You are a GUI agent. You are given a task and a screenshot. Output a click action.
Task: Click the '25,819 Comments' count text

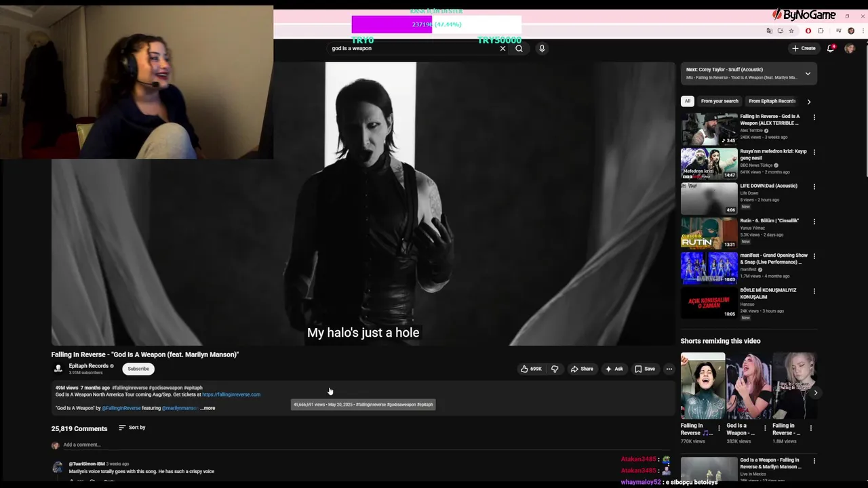(79, 428)
